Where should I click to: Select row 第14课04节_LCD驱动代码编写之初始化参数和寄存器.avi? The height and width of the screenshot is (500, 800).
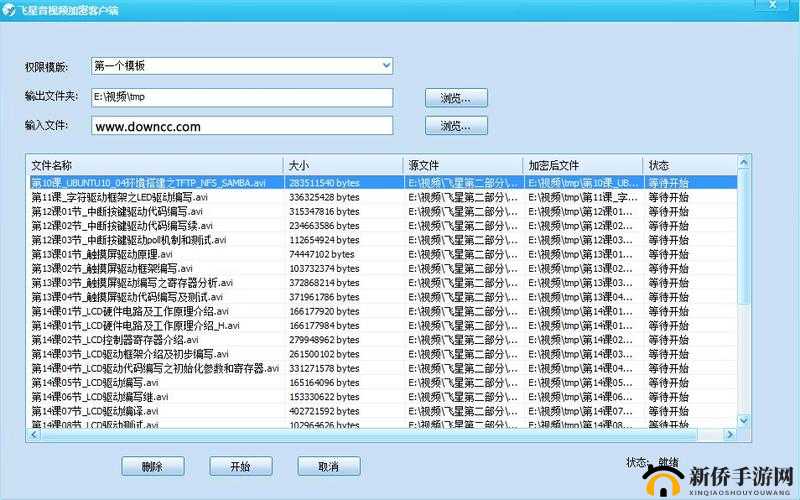click(383, 368)
